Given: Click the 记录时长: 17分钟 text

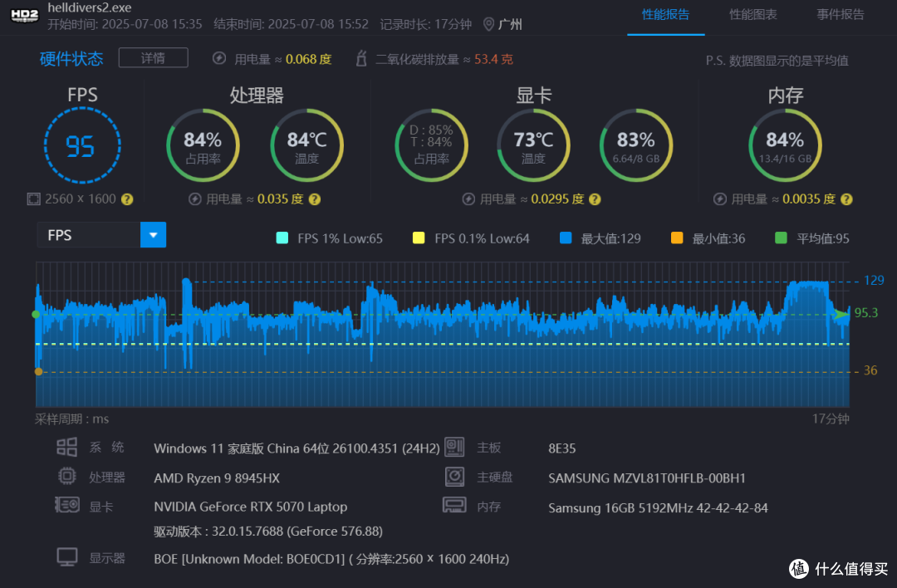Looking at the screenshot, I should coord(425,24).
